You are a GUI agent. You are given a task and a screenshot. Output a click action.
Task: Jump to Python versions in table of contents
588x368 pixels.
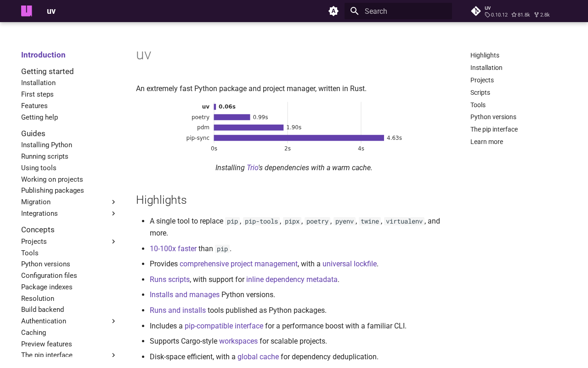pyautogui.click(x=493, y=117)
